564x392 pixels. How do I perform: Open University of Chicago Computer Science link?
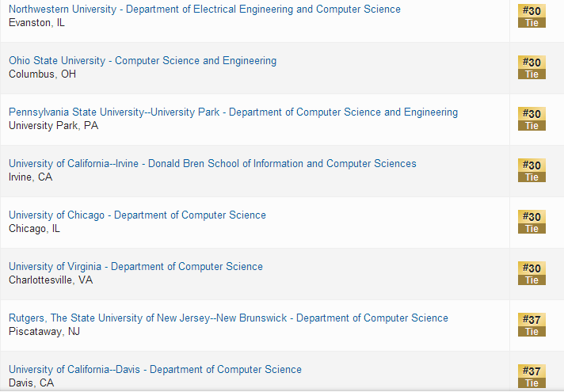pyautogui.click(x=137, y=215)
